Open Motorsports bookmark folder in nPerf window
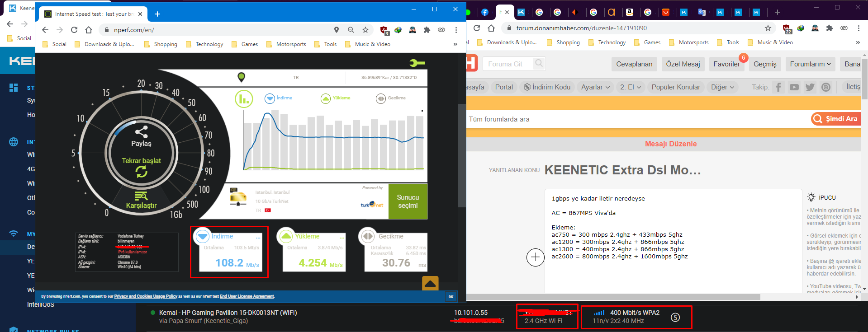The height and width of the screenshot is (332, 868). pos(286,44)
